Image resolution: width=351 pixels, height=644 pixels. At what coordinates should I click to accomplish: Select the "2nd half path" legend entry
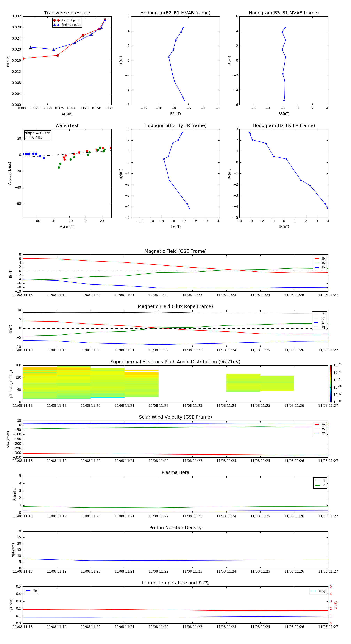(x=67, y=25)
